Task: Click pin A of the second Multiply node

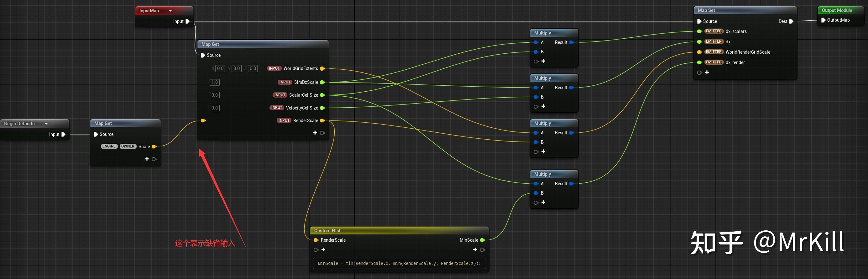Action: click(536, 88)
